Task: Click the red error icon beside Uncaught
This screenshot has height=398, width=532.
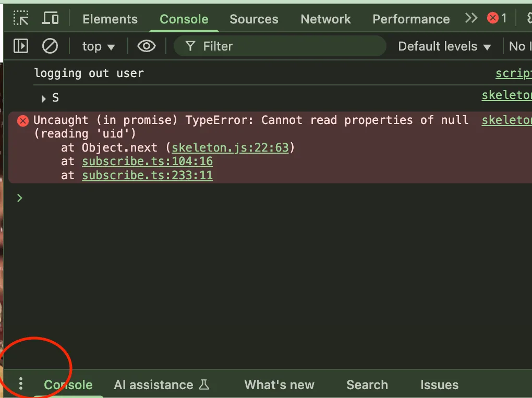Action: tap(23, 121)
